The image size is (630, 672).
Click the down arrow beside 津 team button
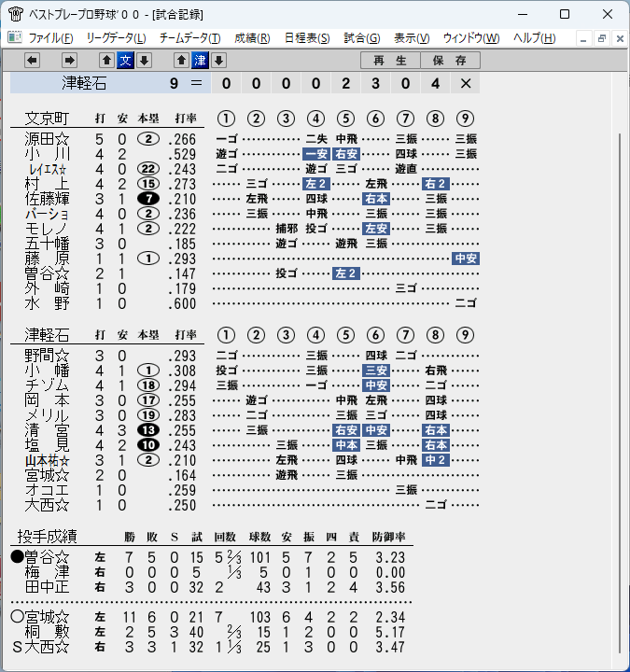[x=219, y=61]
